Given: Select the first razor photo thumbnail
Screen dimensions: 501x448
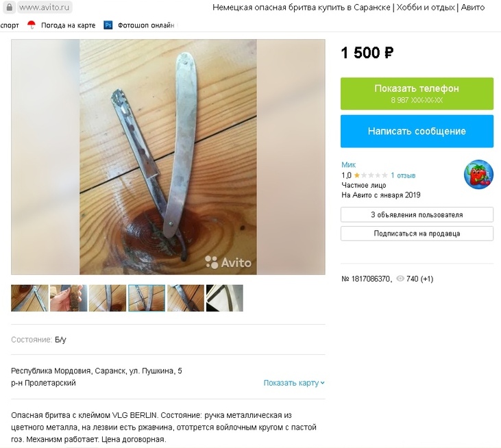Looking at the screenshot, I should (29, 298).
